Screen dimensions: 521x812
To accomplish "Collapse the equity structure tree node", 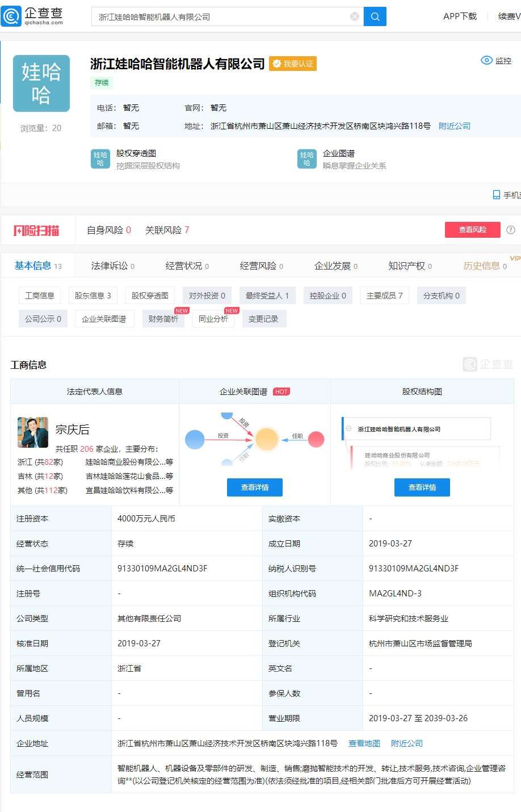I will (348, 429).
